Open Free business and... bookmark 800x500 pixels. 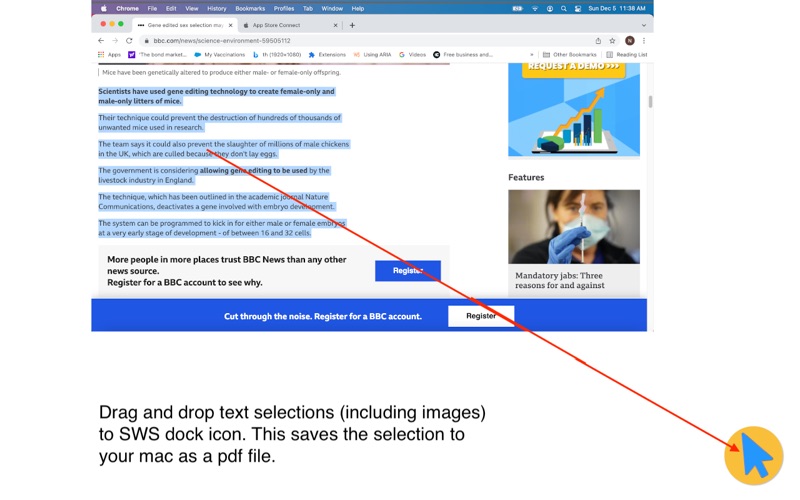tap(463, 55)
